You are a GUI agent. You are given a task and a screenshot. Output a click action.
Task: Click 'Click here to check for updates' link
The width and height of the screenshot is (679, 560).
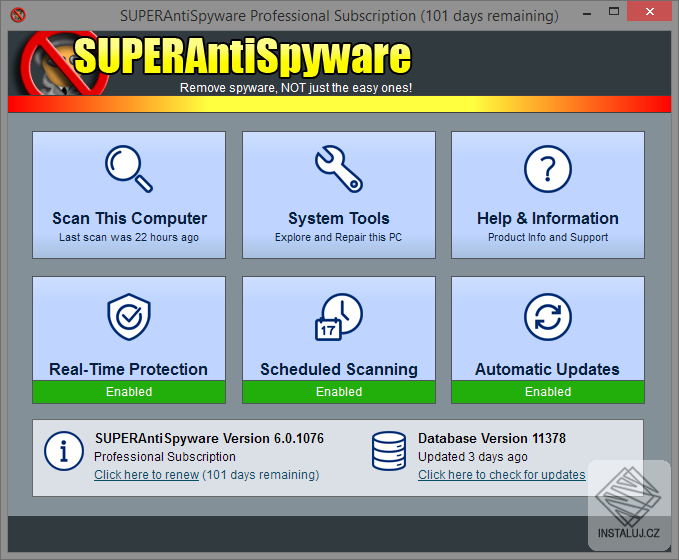[x=501, y=475]
